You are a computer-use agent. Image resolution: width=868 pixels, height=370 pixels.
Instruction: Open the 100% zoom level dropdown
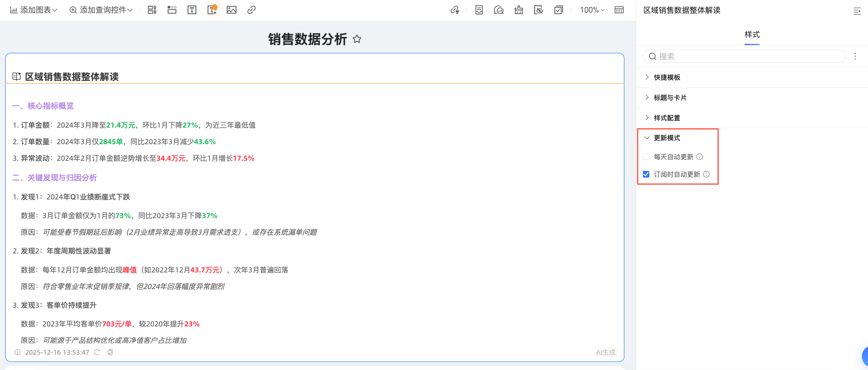pos(592,10)
